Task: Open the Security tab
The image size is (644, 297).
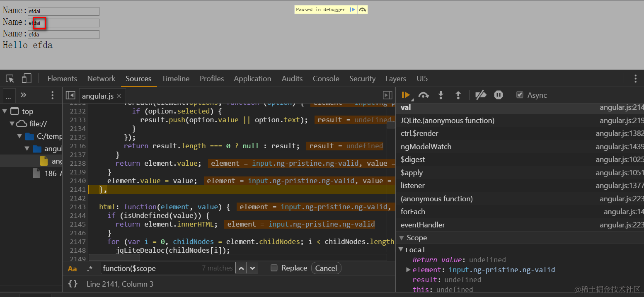Action: click(x=362, y=79)
